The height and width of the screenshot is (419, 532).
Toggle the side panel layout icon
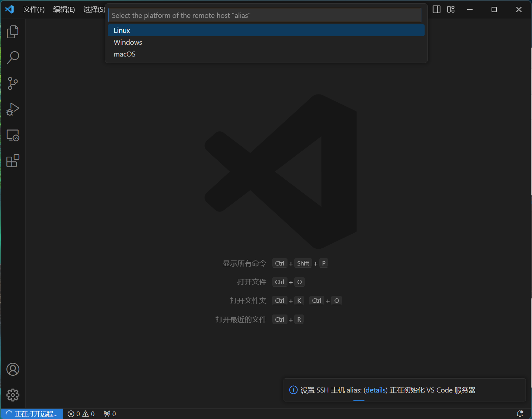pos(436,9)
